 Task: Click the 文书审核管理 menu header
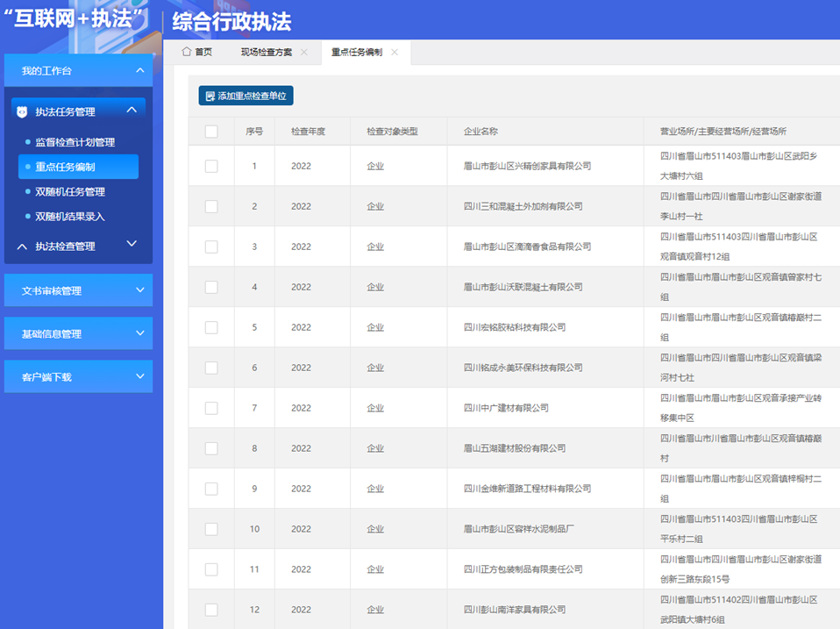tap(78, 290)
